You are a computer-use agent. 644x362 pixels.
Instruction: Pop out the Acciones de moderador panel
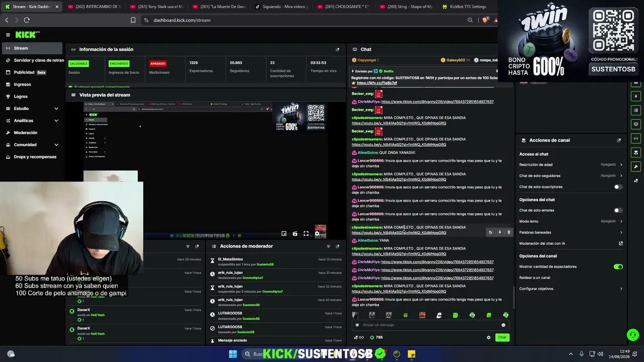pyautogui.click(x=338, y=246)
